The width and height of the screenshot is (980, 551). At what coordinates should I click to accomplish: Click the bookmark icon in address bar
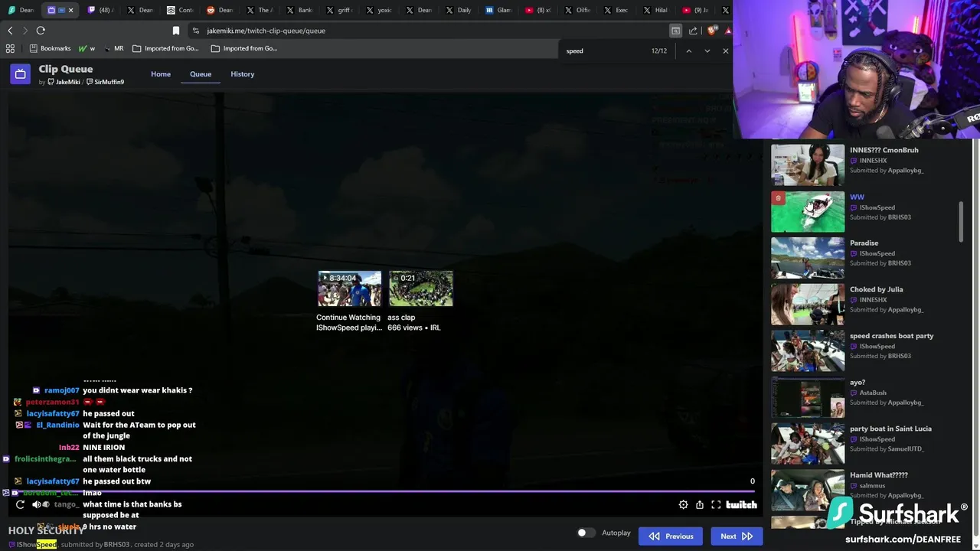click(176, 31)
